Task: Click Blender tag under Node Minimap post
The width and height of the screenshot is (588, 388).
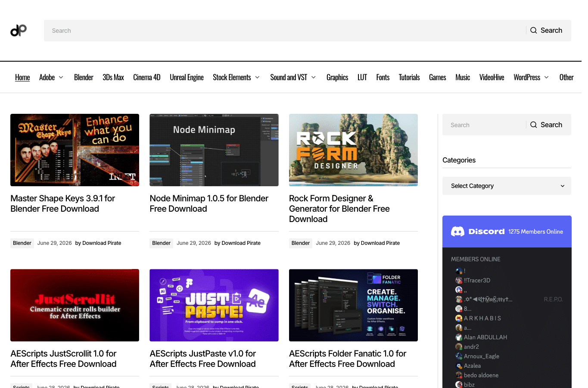Action: [x=162, y=243]
